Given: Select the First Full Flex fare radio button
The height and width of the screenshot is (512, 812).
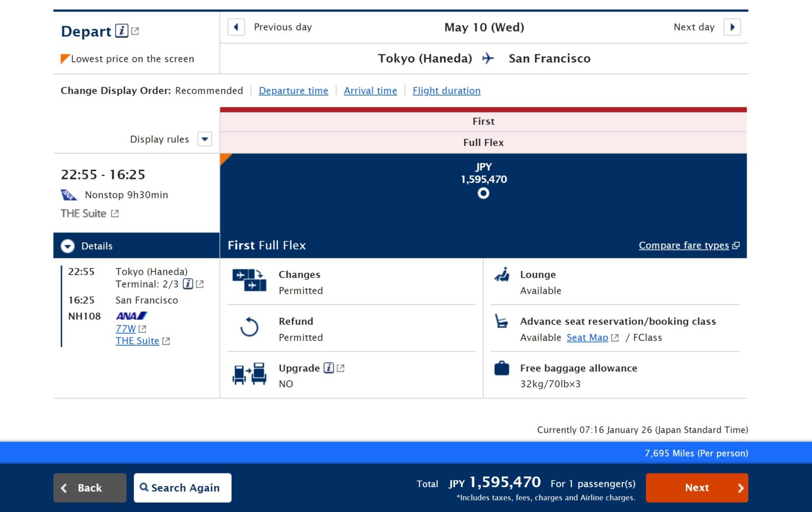Looking at the screenshot, I should click(483, 193).
